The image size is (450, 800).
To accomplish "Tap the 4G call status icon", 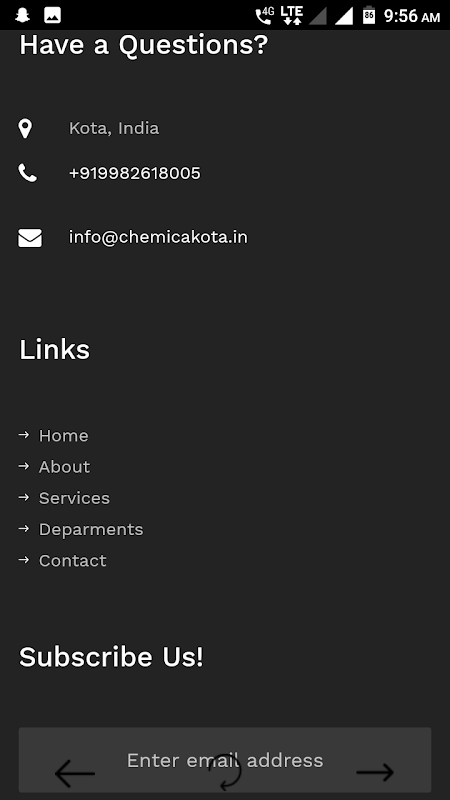I will [265, 15].
